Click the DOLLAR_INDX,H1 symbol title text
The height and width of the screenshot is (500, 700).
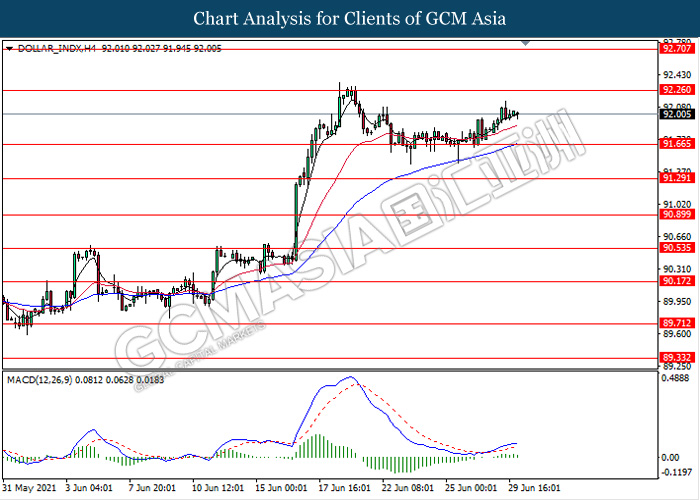[57, 49]
